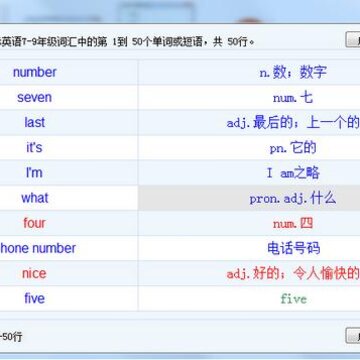Screen dimensions: 360x360
Task: Click the header text about 50个单词或短语
Action: pos(127,42)
